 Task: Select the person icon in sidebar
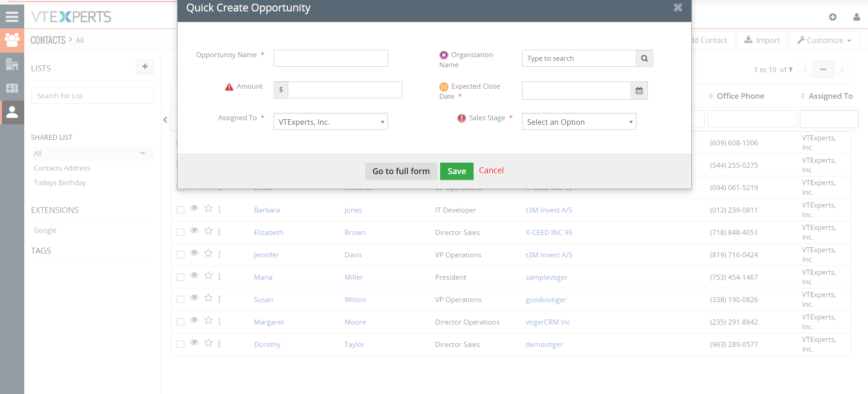click(12, 112)
